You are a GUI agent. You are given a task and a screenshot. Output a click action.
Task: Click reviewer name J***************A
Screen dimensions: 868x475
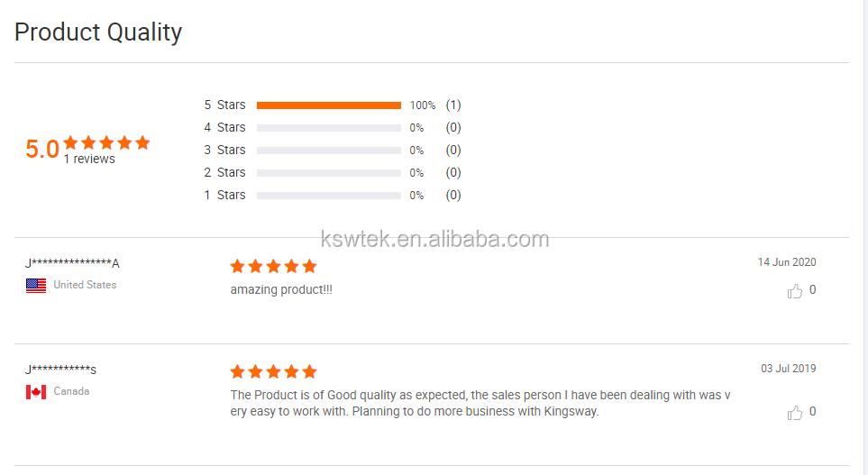pyautogui.click(x=72, y=263)
